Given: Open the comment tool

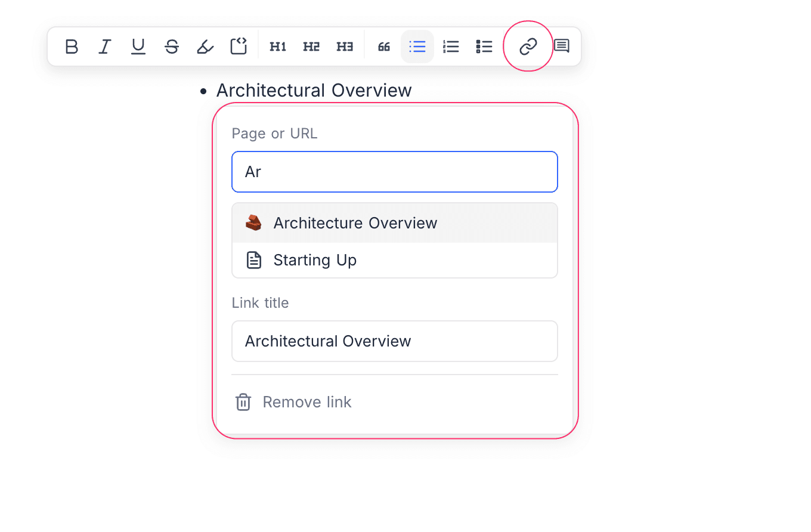Looking at the screenshot, I should click(561, 46).
